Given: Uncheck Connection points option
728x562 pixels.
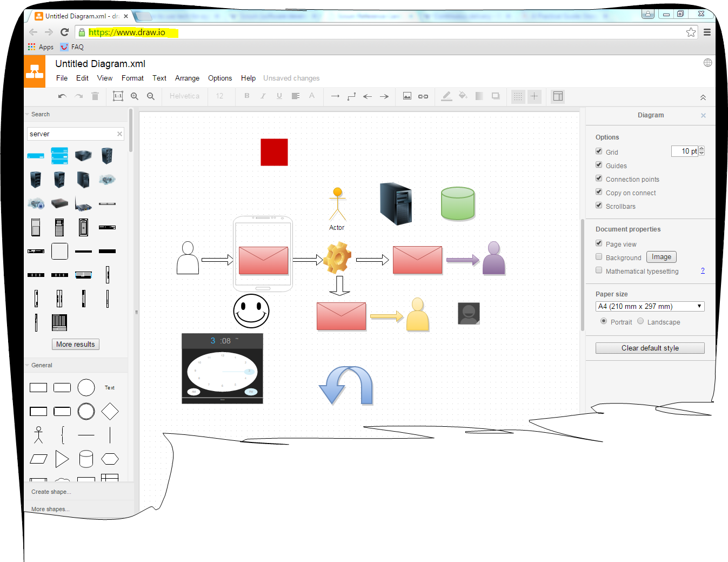Looking at the screenshot, I should click(599, 178).
